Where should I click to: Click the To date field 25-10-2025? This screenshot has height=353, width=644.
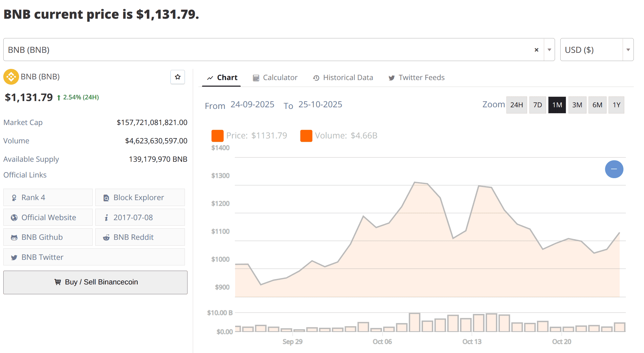coord(320,105)
